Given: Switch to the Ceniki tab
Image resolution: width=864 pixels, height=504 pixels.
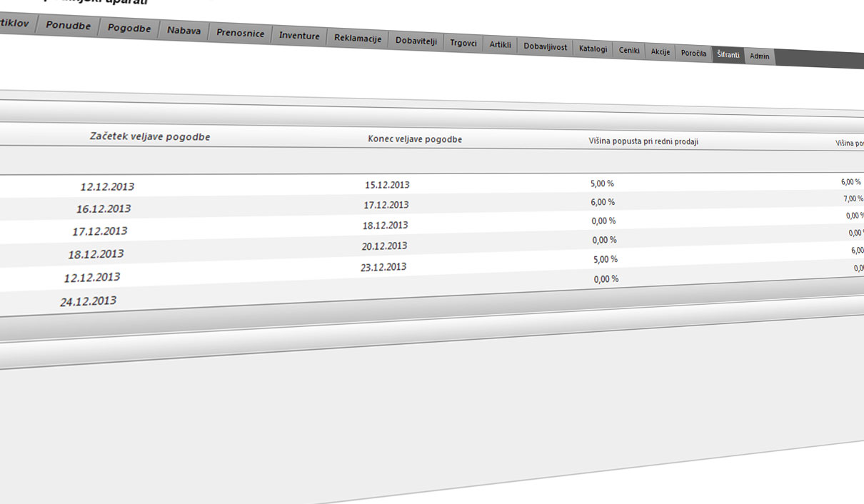Looking at the screenshot, I should (629, 51).
